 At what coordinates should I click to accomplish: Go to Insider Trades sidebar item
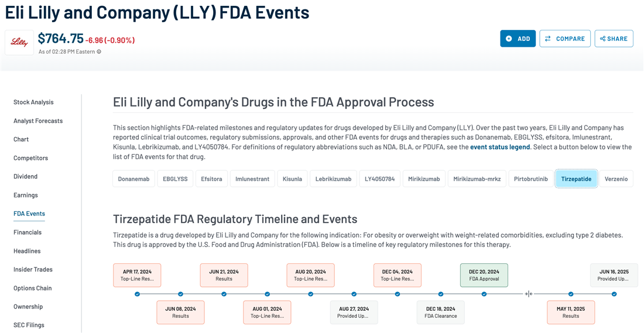33,269
